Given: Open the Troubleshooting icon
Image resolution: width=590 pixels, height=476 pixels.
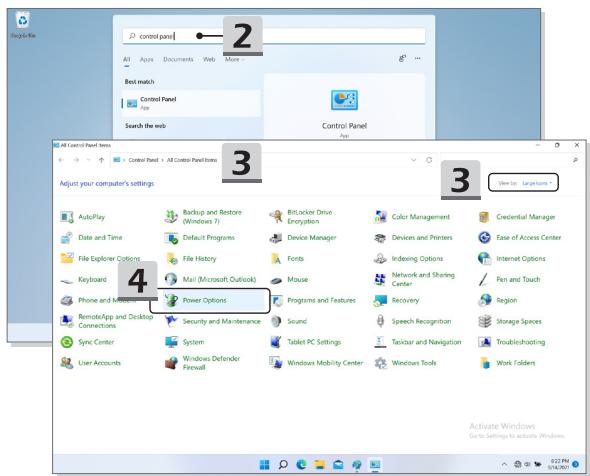Looking at the screenshot, I should pyautogui.click(x=485, y=342).
